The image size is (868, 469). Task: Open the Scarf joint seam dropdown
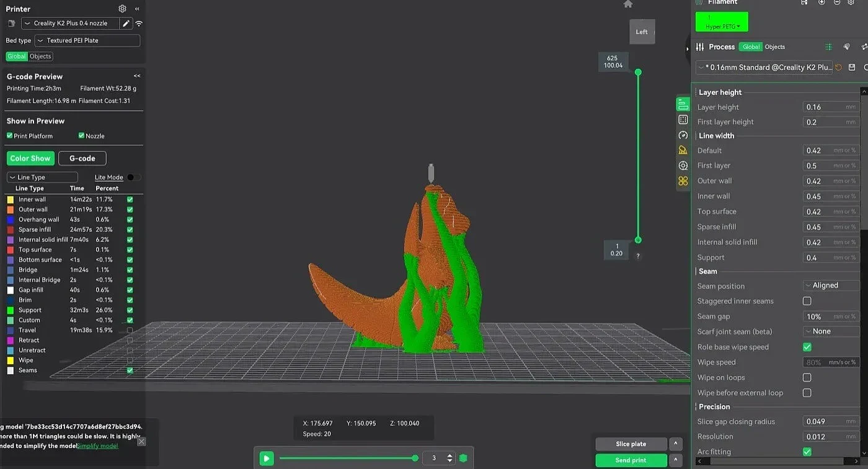point(831,331)
